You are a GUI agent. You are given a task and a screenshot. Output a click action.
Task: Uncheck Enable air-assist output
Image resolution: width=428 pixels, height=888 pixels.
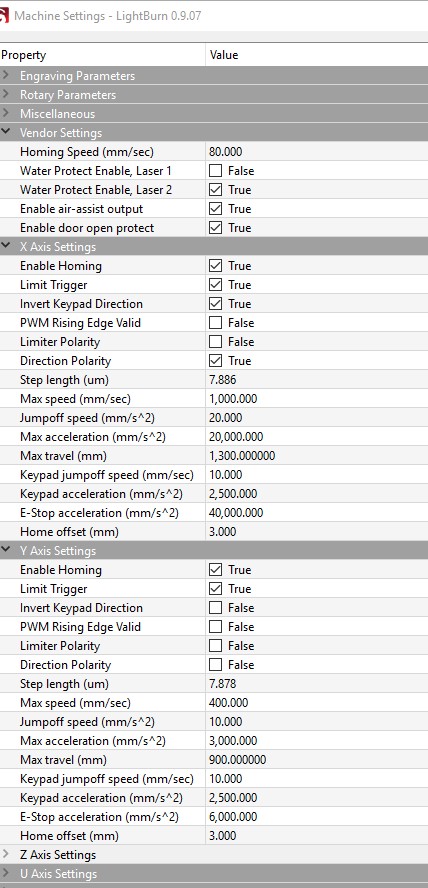click(x=215, y=208)
